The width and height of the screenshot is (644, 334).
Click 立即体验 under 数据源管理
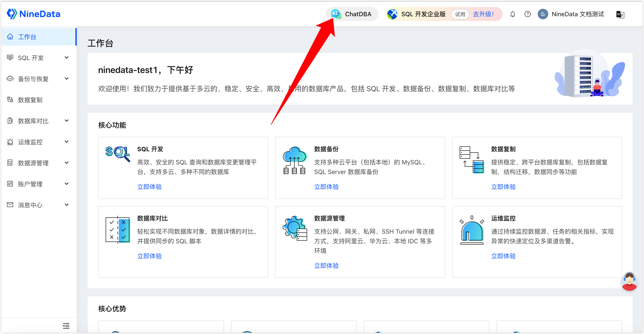[326, 265]
